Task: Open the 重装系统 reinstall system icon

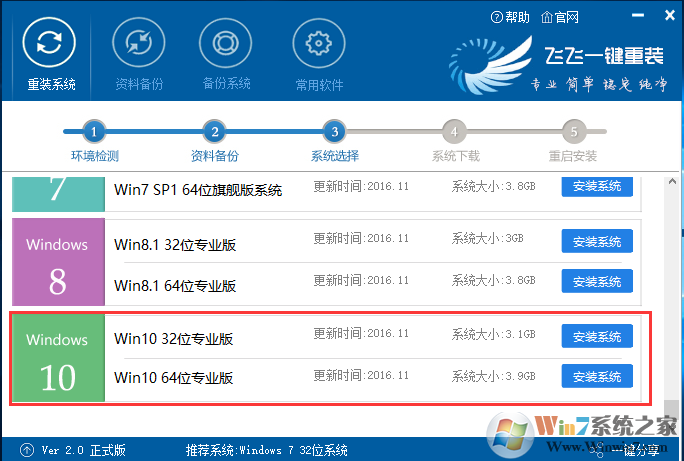Action: click(49, 43)
